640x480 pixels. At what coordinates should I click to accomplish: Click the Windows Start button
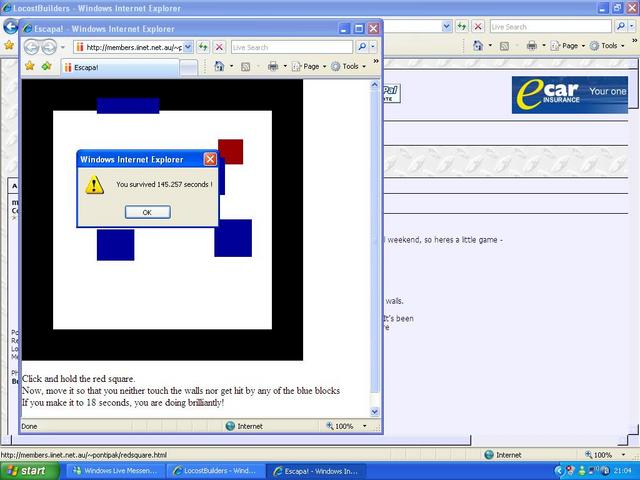(28, 470)
